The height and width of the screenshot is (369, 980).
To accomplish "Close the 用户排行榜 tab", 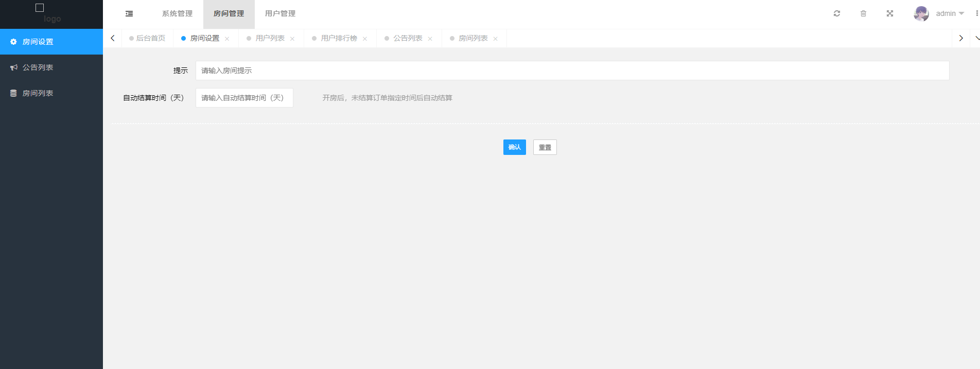I will coord(365,39).
